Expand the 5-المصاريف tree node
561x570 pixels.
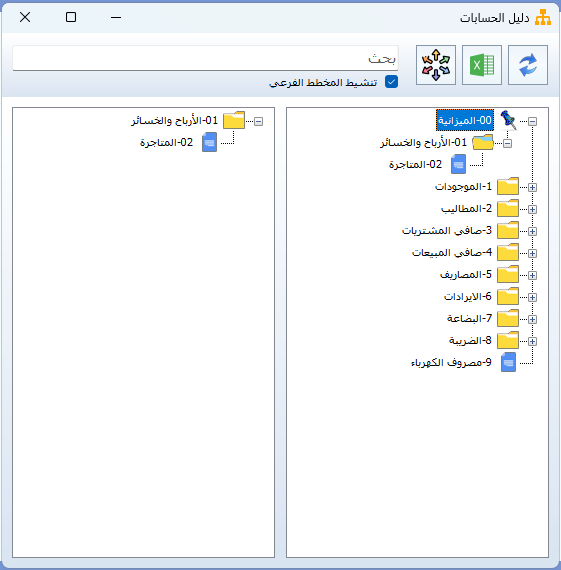coord(532,275)
